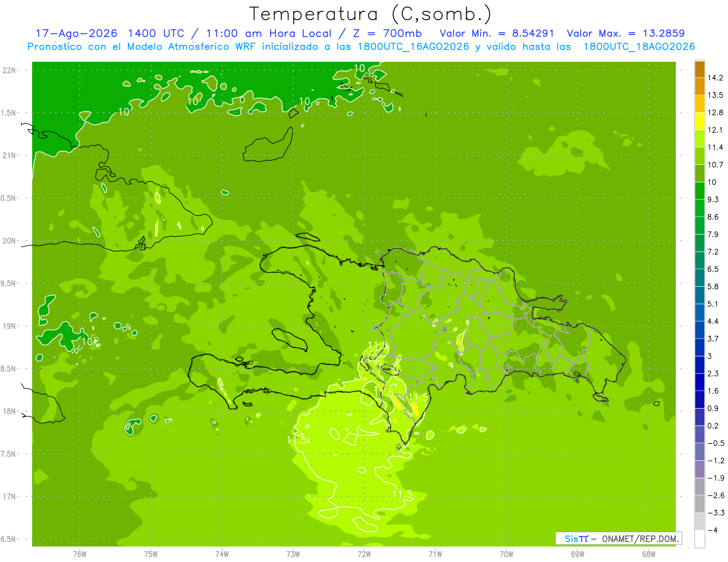Click the white colorbar segment below -4
Viewport: 728px width, 562px height.
[699, 538]
